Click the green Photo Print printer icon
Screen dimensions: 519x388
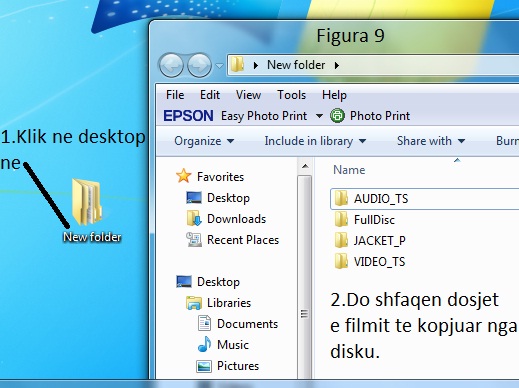(x=337, y=116)
